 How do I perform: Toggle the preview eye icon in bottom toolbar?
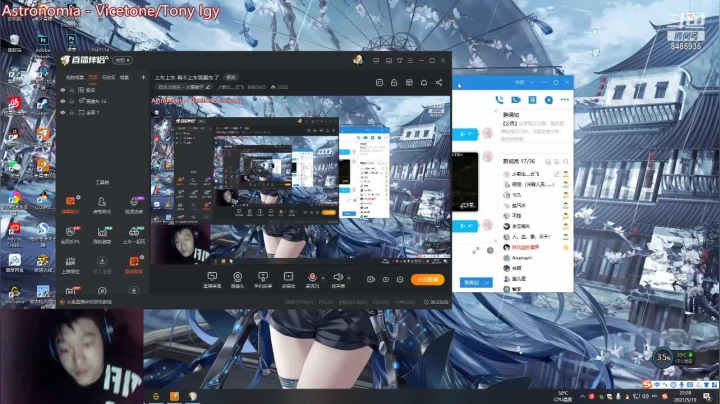click(386, 279)
